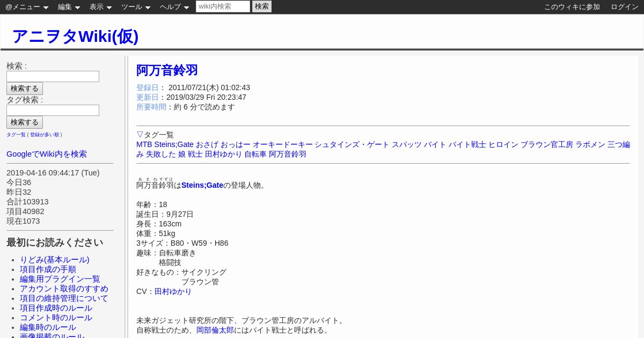Open the @メニュー dropdown menu
Image resolution: width=644 pixels, height=338 pixels.
(x=27, y=7)
